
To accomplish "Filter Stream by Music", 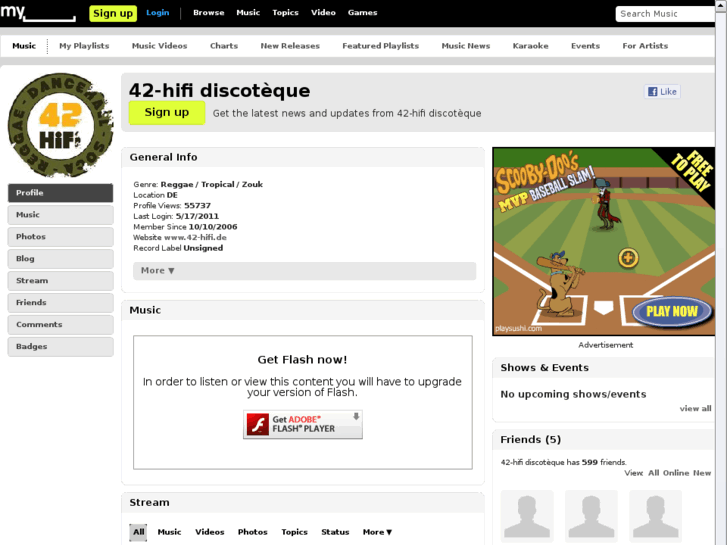I will click(169, 532).
